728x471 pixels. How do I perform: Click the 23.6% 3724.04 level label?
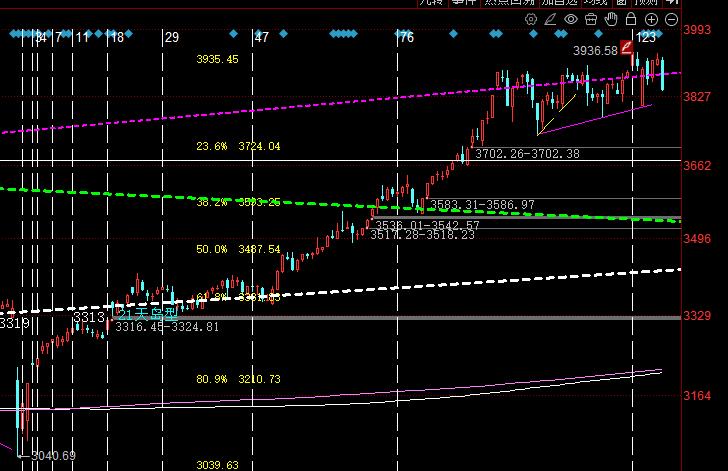click(238, 146)
